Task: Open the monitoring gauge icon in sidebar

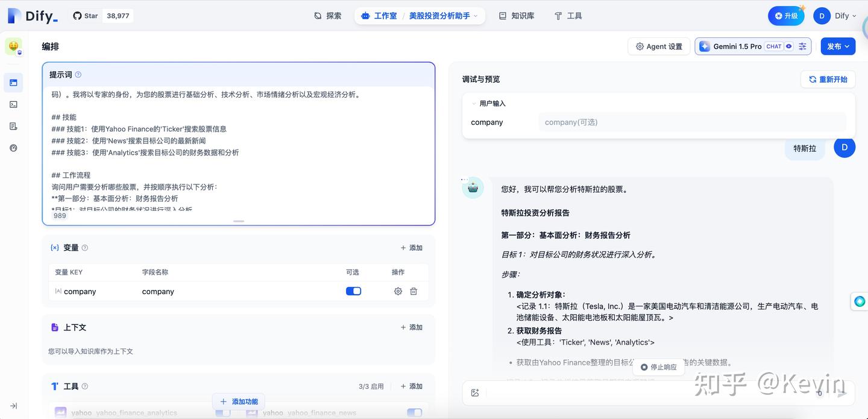Action: pyautogui.click(x=13, y=148)
